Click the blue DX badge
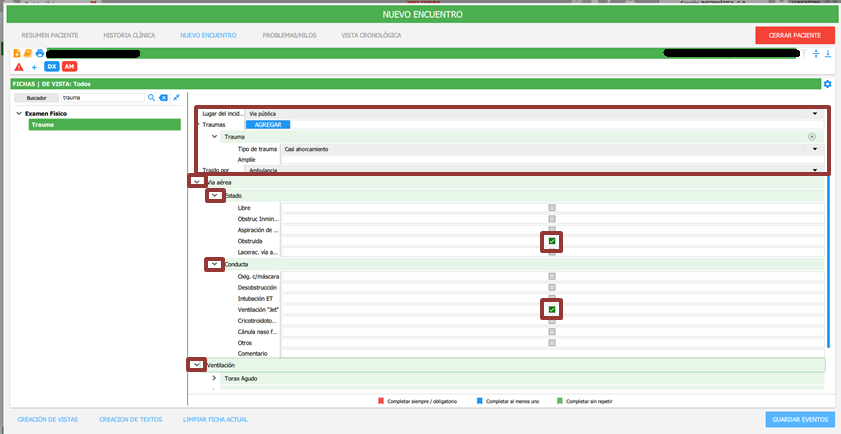This screenshot has height=434, width=841. [52, 66]
